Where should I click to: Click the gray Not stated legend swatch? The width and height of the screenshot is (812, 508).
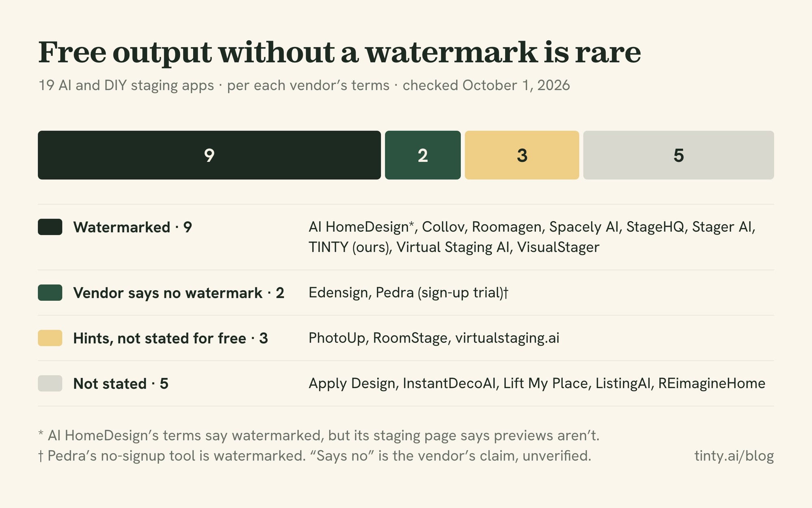50,383
